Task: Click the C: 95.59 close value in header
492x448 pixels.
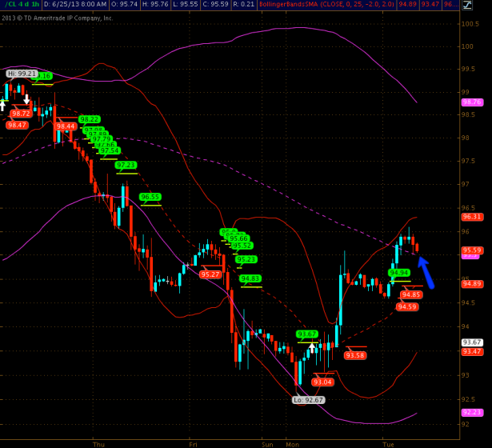Action: (217, 4)
